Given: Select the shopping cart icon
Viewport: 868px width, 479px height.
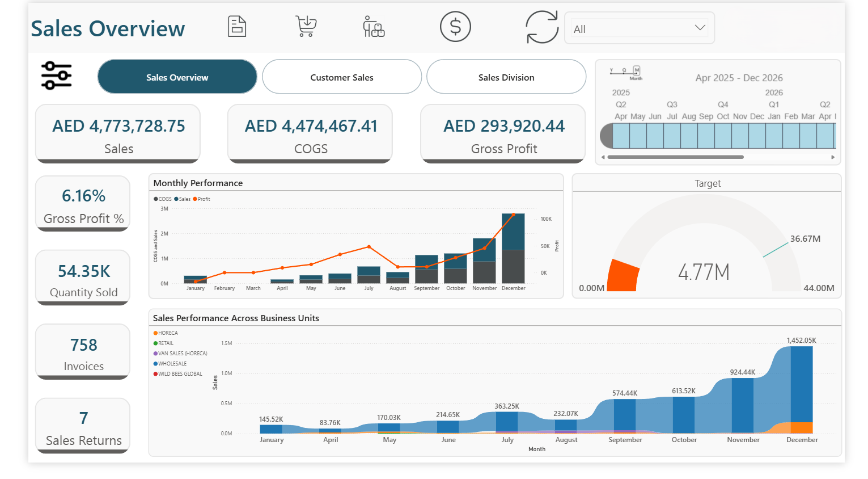Looking at the screenshot, I should pyautogui.click(x=305, y=26).
